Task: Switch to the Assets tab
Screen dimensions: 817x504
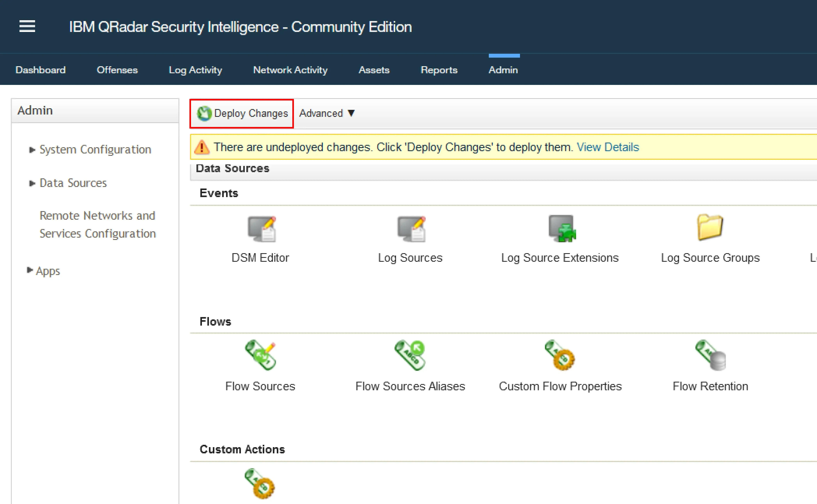Action: point(374,70)
